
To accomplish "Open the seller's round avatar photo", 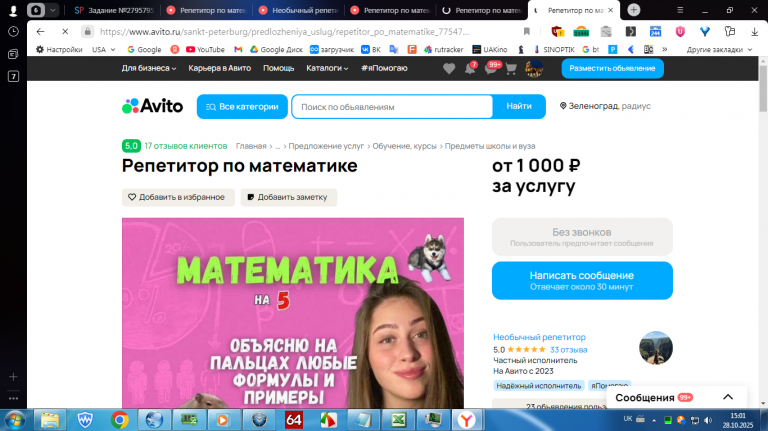I will click(x=655, y=348).
